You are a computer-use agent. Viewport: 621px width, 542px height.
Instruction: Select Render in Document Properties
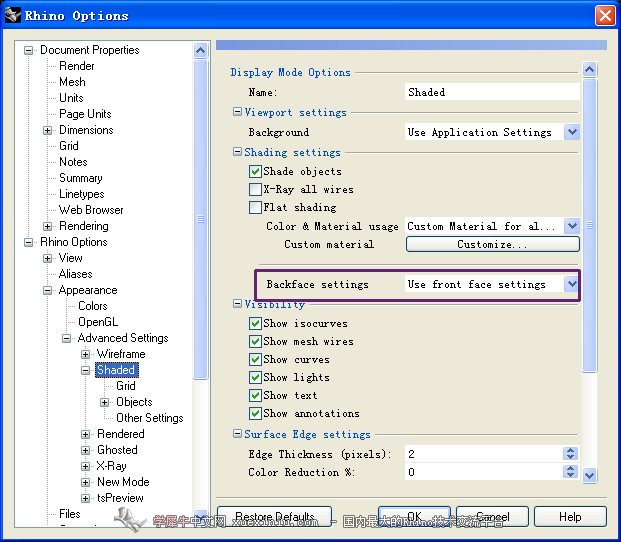[77, 66]
